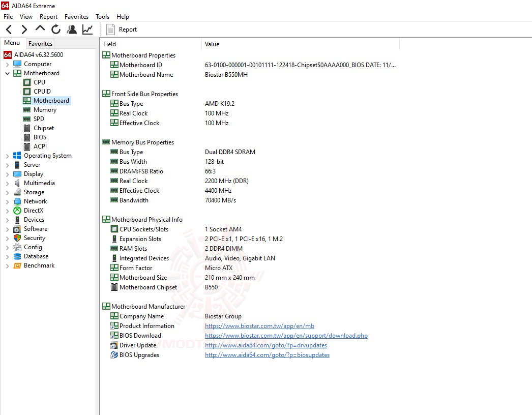Click the Storage disk icon
The width and height of the screenshot is (532, 415).
(17, 192)
